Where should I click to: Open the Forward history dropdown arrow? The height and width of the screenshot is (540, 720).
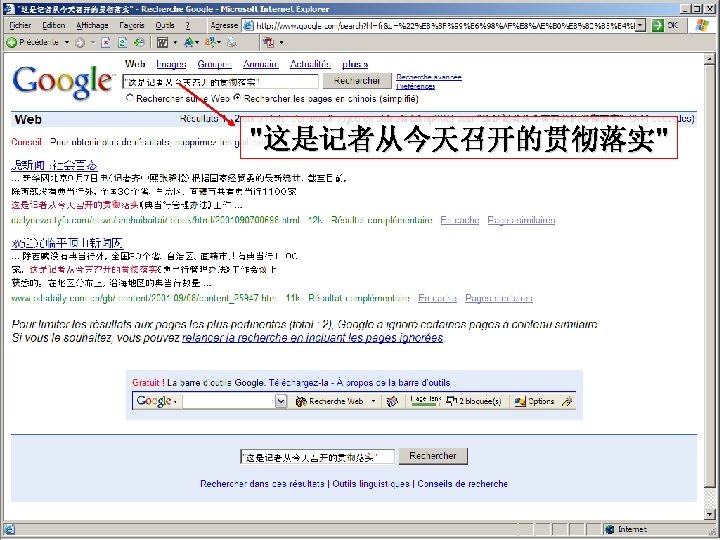93,43
